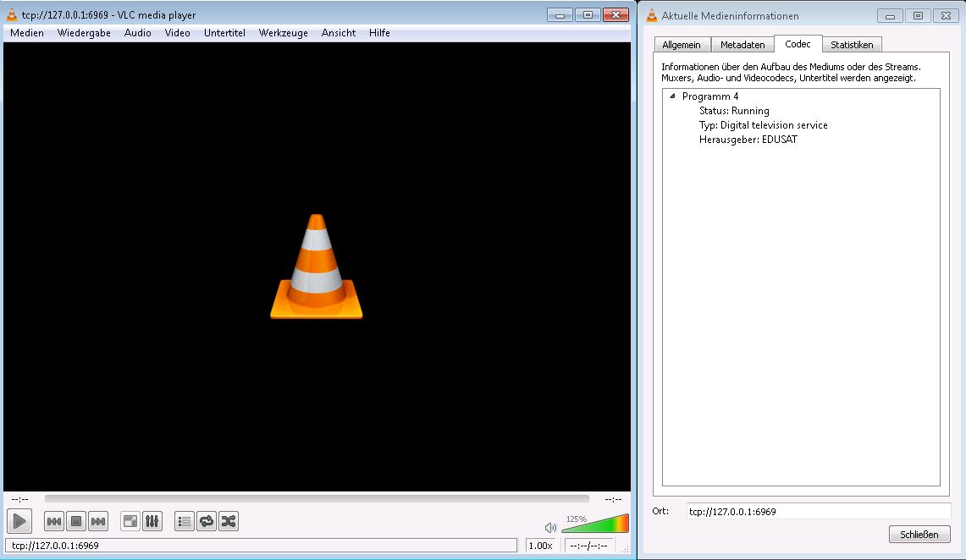Image resolution: width=966 pixels, height=560 pixels.
Task: Open the Untertitel menu
Action: click(224, 33)
